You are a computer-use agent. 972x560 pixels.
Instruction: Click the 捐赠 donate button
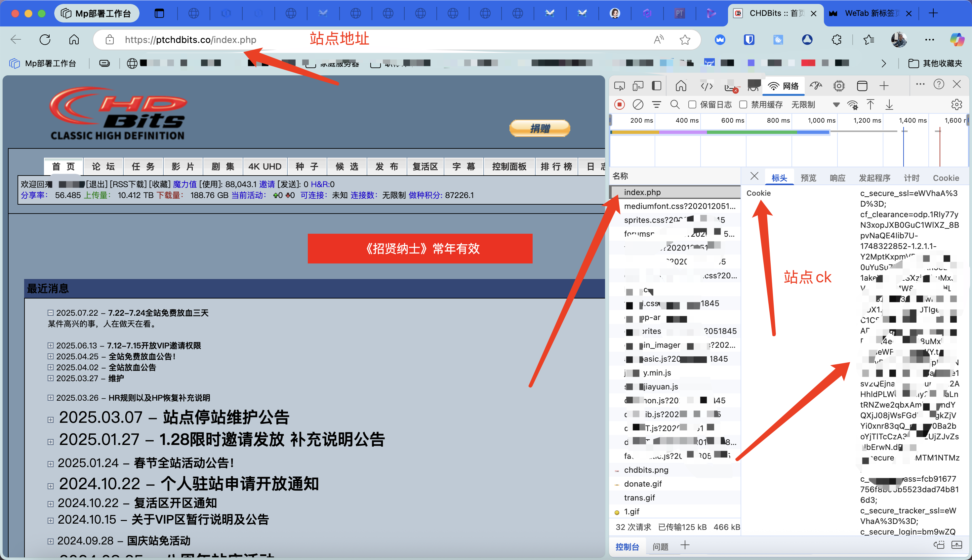click(540, 128)
